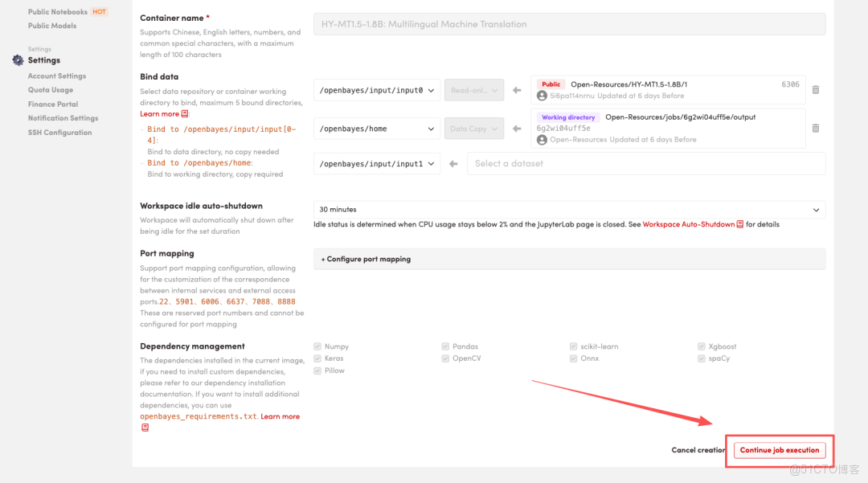Open the Workspace Auto-Shutdown details link
The image size is (868, 483).
[688, 225]
